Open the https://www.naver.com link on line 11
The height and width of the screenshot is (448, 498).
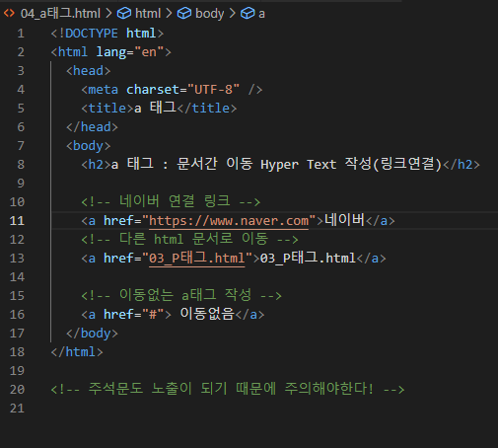pos(229,221)
